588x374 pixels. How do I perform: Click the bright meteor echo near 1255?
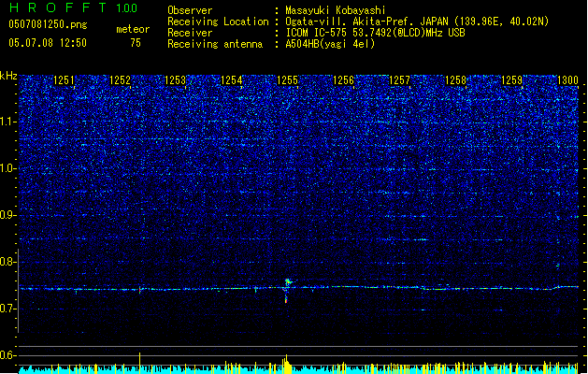(x=287, y=289)
